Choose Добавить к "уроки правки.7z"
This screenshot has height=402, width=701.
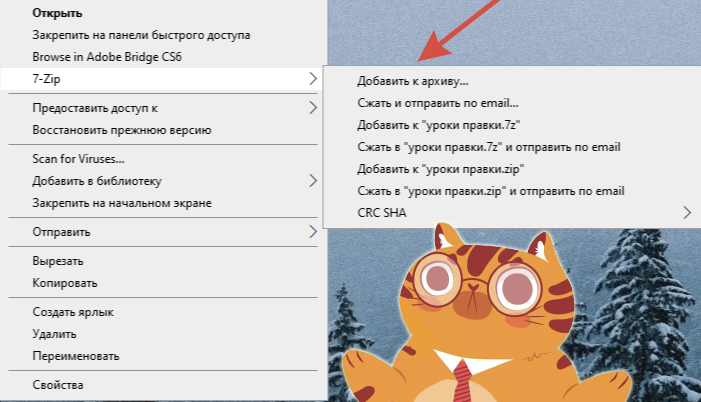point(439,125)
